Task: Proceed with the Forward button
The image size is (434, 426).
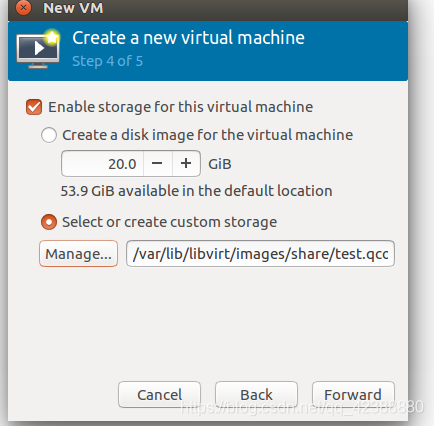Action: 353,395
